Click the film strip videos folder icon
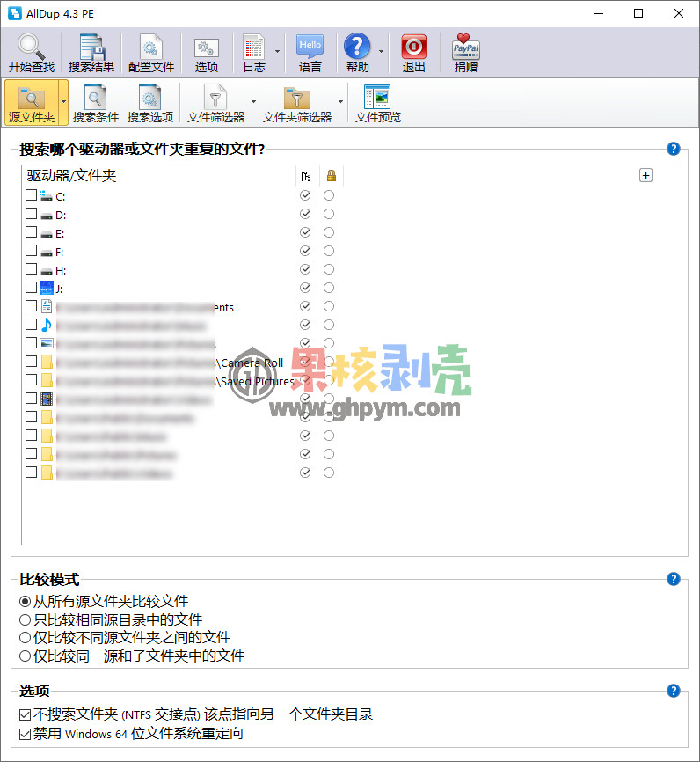Image resolution: width=700 pixels, height=762 pixels. 47,399
